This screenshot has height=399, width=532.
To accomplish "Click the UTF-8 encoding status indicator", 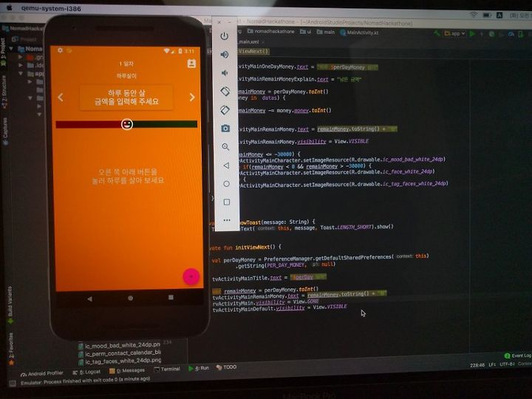I will pyautogui.click(x=507, y=364).
